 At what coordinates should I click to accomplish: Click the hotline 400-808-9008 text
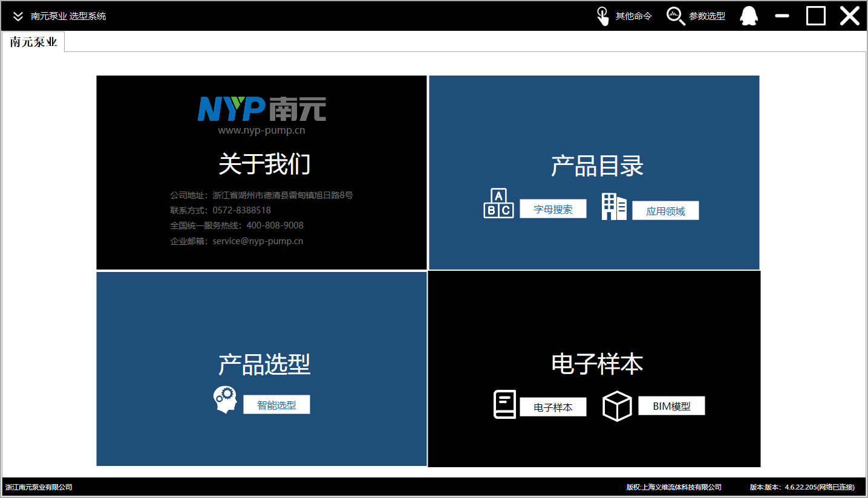(275, 225)
